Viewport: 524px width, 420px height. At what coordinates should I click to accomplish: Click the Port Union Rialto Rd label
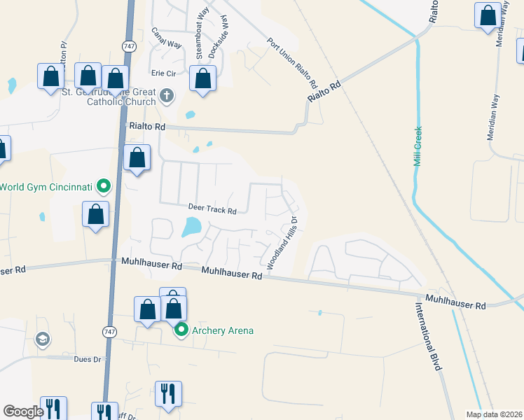[291, 64]
